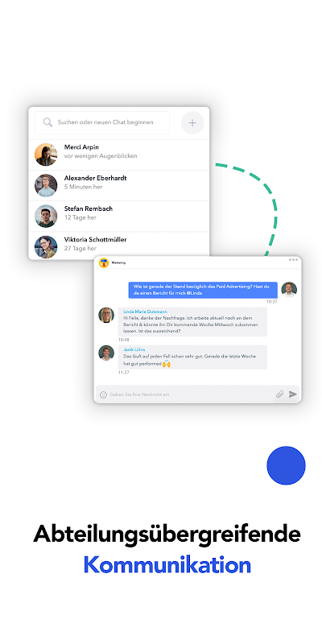Viewport: 322px width, 644px height.
Task: Click Janik Lührs' avatar photo
Action: (106, 353)
